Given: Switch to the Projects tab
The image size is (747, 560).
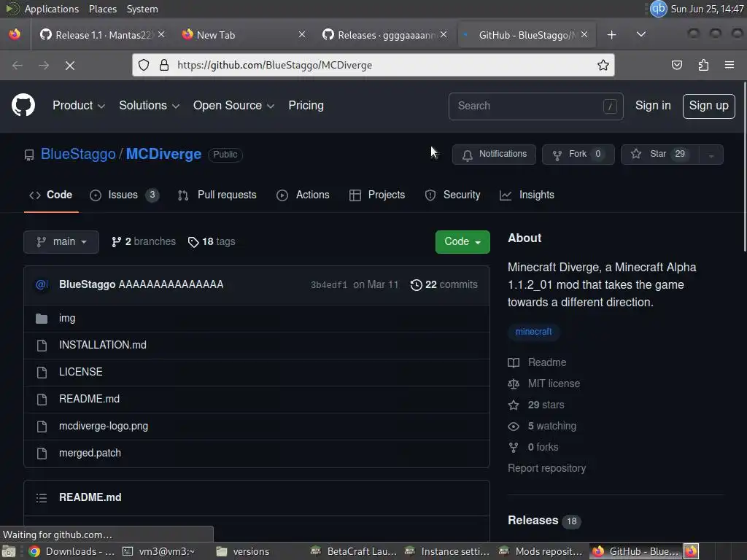Looking at the screenshot, I should 377,195.
